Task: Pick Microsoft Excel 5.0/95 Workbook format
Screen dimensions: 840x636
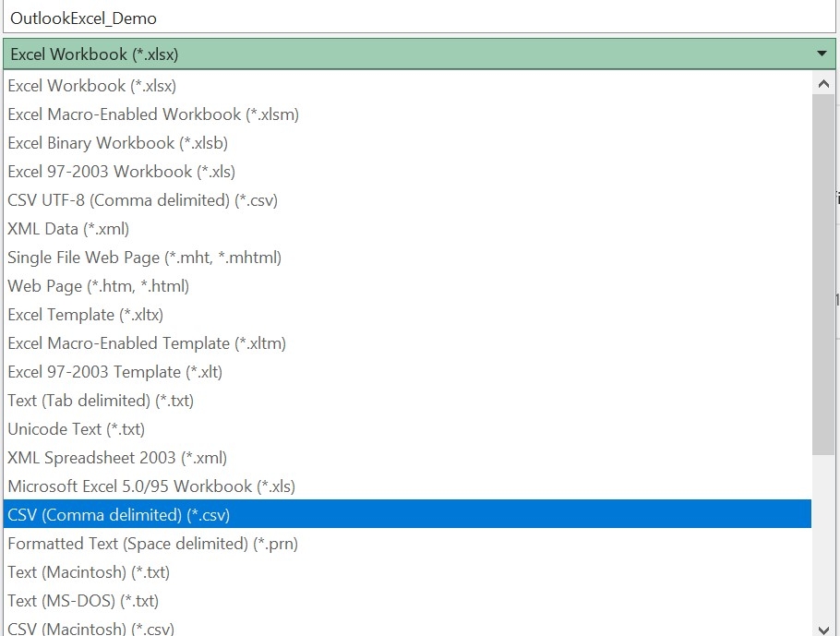Action: (x=150, y=486)
